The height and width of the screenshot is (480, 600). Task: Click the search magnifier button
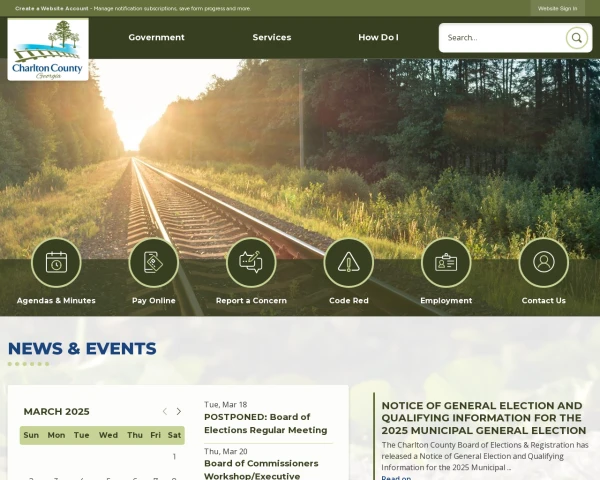pyautogui.click(x=577, y=38)
